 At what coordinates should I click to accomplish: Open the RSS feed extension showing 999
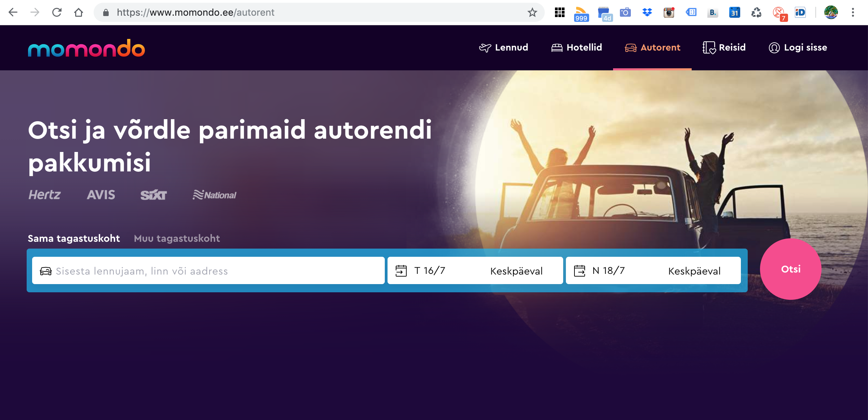click(x=581, y=14)
